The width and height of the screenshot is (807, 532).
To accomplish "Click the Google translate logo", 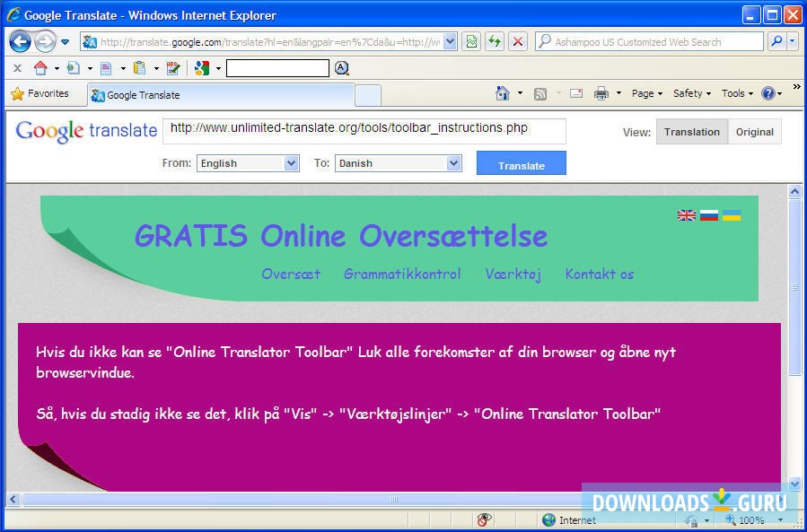I will pyautogui.click(x=86, y=131).
